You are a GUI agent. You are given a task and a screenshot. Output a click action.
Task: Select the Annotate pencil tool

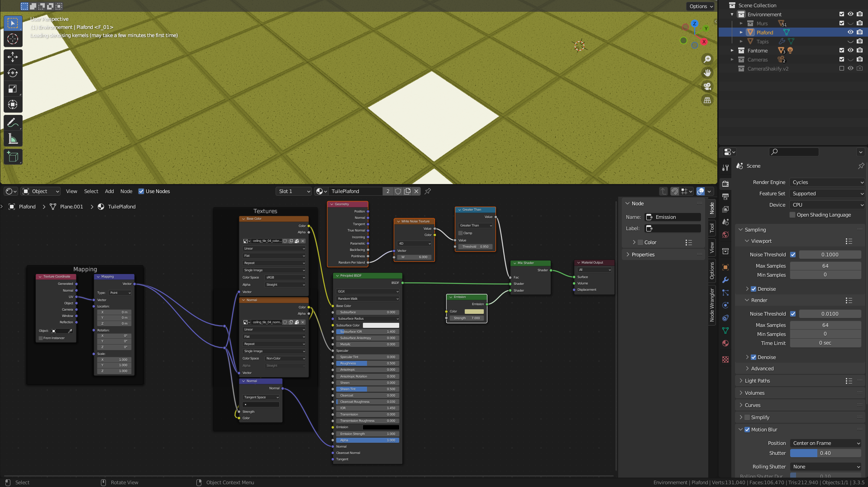point(13,123)
